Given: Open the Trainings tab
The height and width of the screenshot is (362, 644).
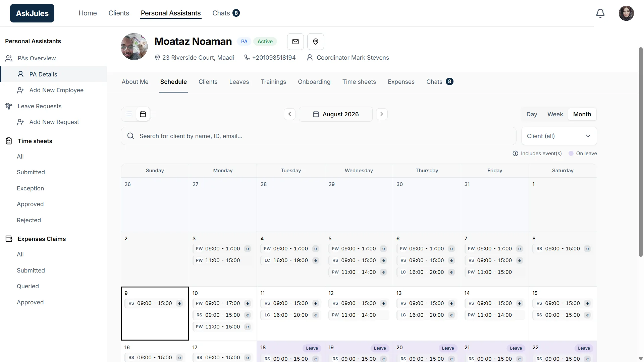Looking at the screenshot, I should (273, 82).
